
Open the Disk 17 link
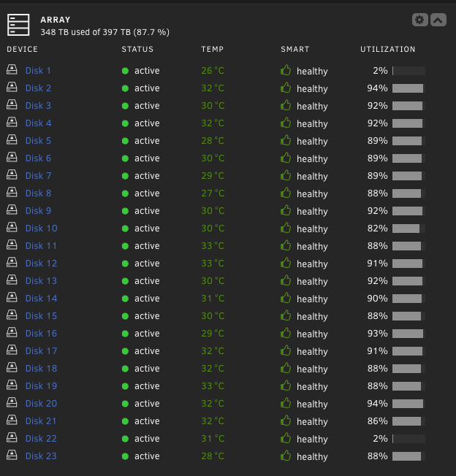pyautogui.click(x=42, y=351)
